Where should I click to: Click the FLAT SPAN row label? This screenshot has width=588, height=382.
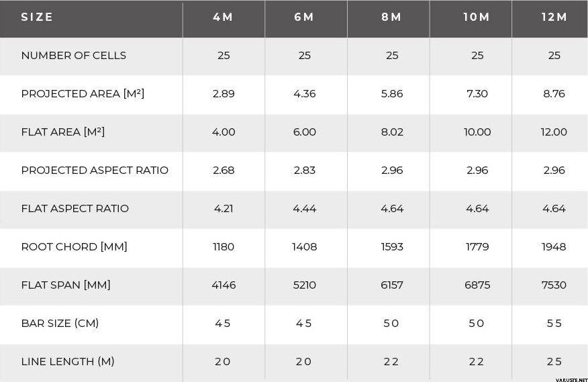pos(66,285)
